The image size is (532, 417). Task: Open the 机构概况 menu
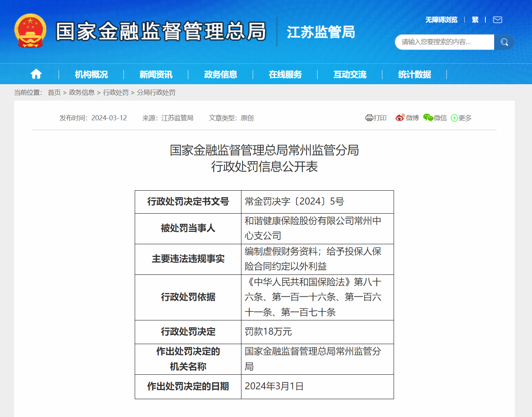[91, 74]
